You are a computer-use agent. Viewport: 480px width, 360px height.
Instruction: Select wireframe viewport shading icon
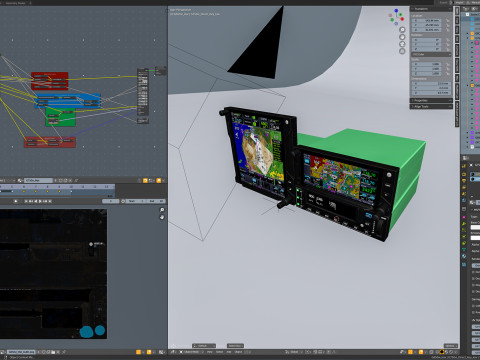(x=437, y=352)
